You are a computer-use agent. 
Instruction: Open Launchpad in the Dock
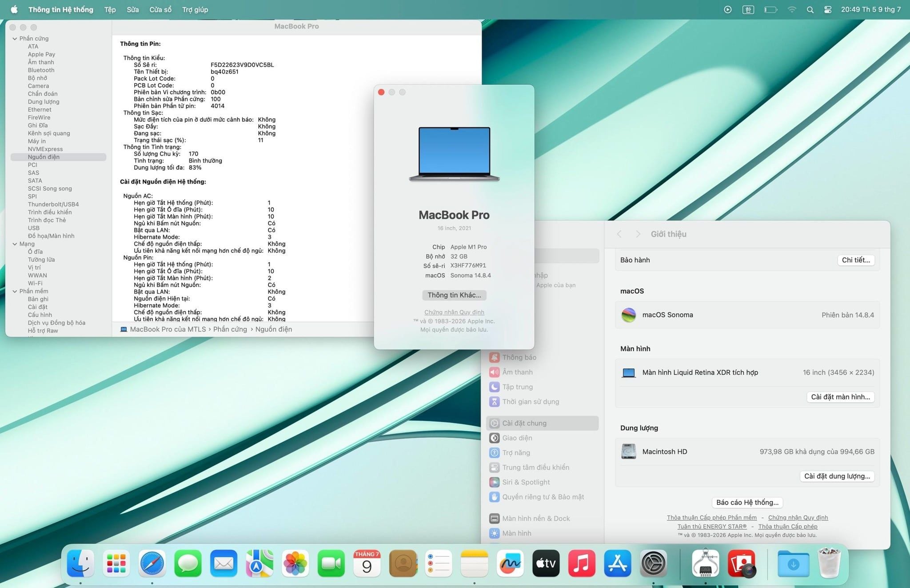click(116, 563)
